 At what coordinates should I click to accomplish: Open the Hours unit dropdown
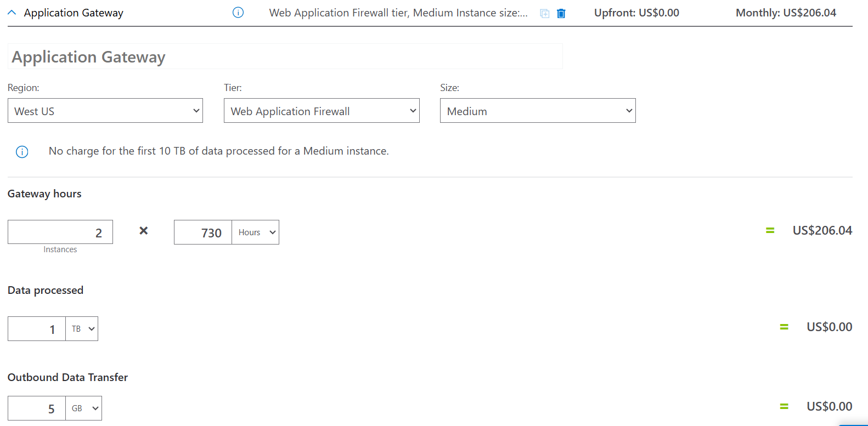coord(256,232)
